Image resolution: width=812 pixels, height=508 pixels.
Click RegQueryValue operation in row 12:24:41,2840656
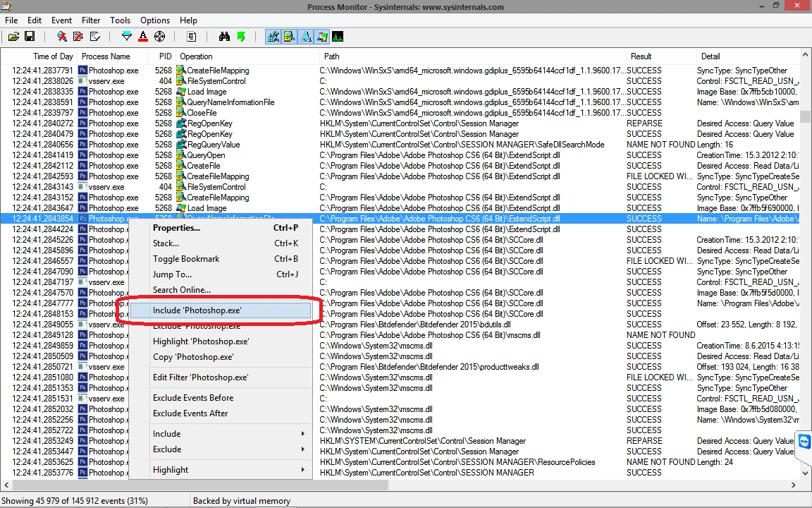point(214,145)
